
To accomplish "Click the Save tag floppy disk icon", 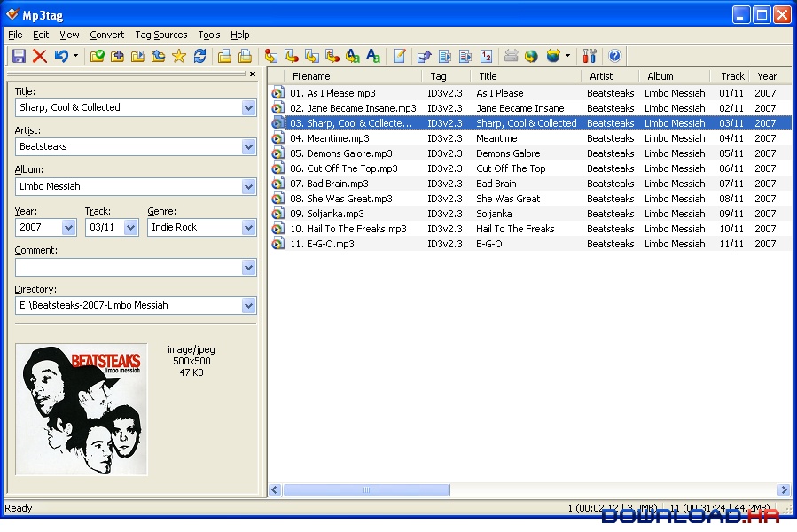I will pos(19,56).
